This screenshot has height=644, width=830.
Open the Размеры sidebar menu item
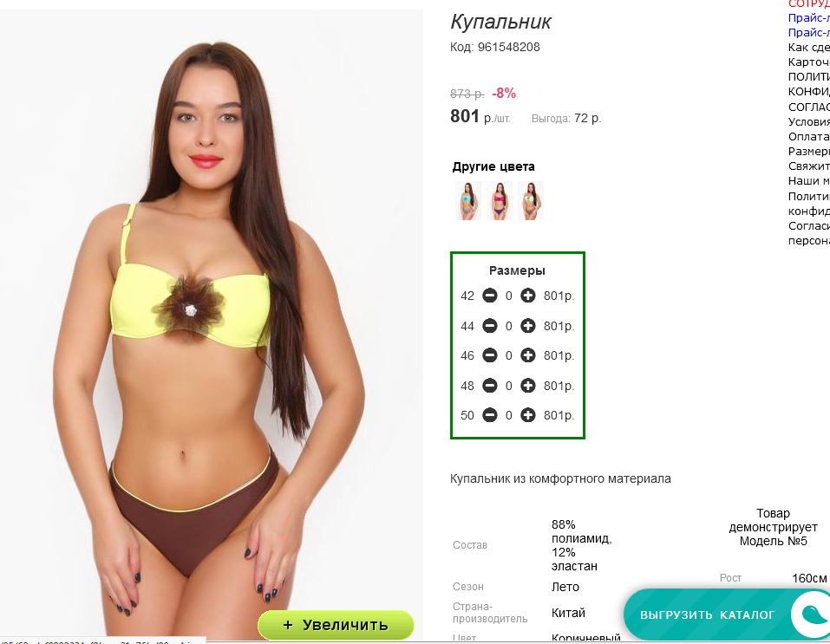click(x=809, y=152)
